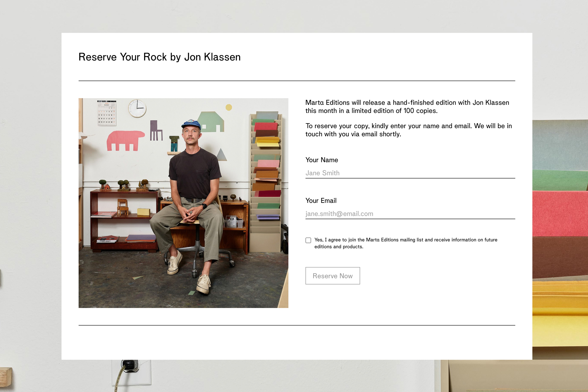Focus the Your Email input field
This screenshot has width=588, height=392.
coord(410,214)
